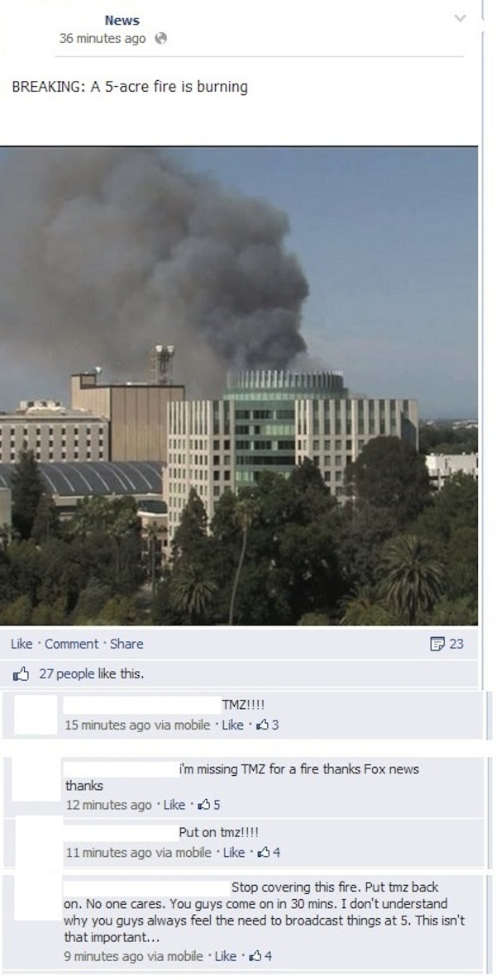Like the News post

[21, 644]
